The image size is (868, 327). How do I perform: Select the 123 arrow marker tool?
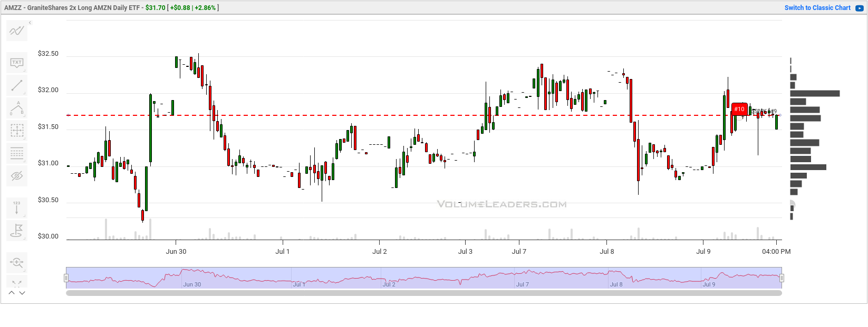(x=17, y=208)
